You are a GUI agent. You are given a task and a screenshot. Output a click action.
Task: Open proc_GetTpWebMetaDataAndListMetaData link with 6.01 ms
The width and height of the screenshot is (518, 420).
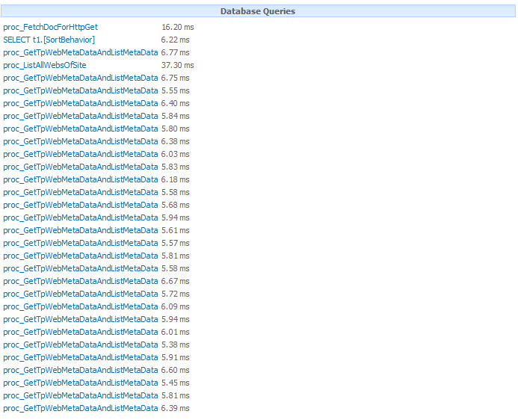pos(81,332)
